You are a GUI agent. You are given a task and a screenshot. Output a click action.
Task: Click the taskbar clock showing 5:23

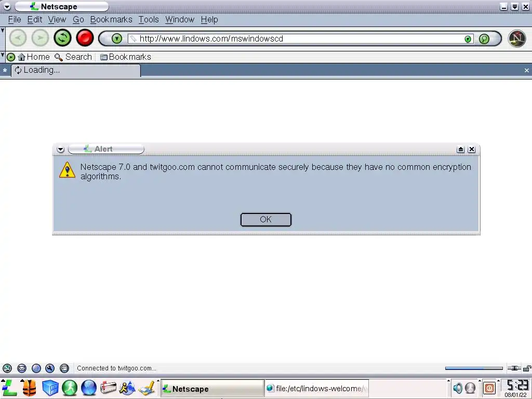click(517, 385)
